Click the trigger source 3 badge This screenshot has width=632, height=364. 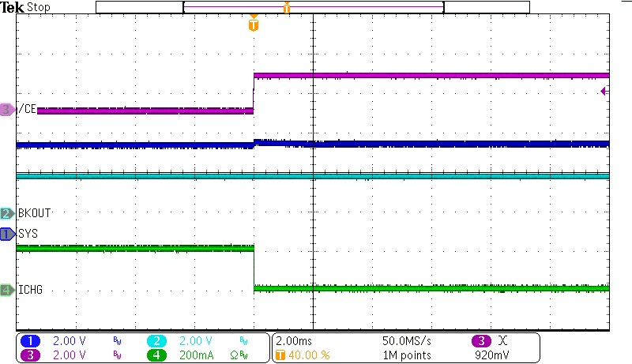pos(481,340)
